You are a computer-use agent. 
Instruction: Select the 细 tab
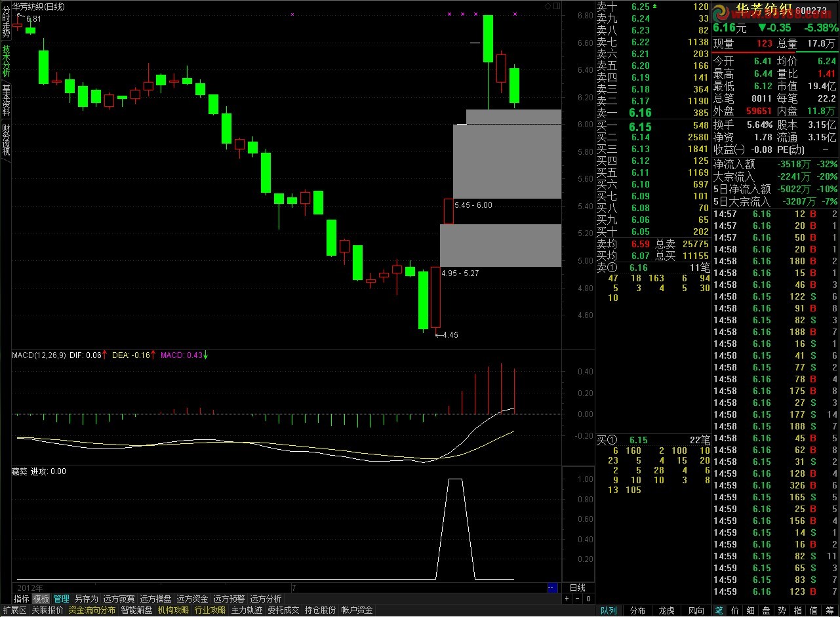click(x=751, y=610)
